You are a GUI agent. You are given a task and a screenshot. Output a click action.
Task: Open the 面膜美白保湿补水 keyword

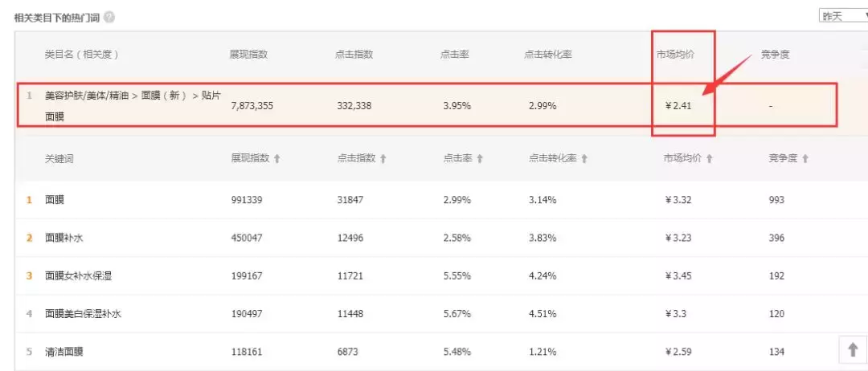pos(83,314)
